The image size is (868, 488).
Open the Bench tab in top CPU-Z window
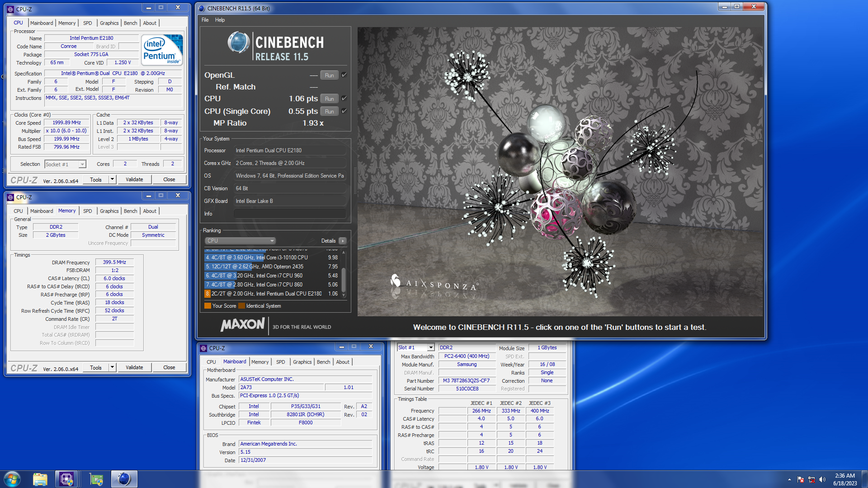pos(130,23)
